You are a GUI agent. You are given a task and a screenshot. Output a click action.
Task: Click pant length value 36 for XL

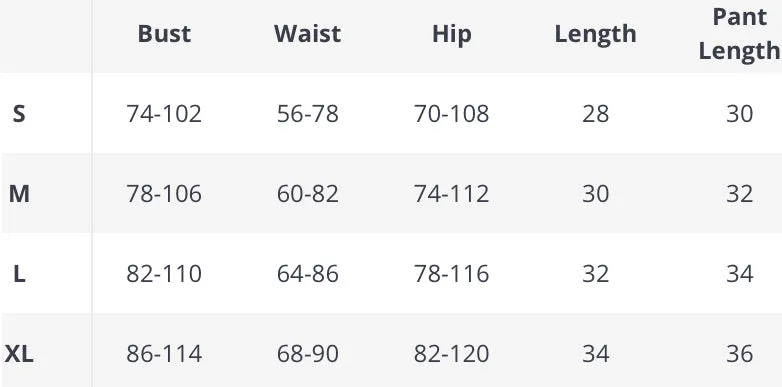(x=740, y=354)
